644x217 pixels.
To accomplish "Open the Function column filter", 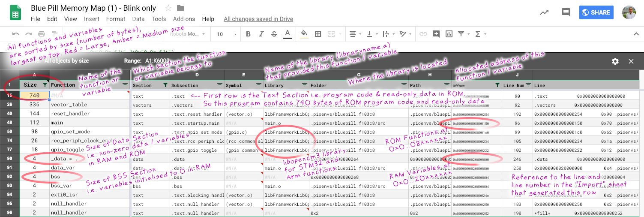I will click(x=125, y=85).
